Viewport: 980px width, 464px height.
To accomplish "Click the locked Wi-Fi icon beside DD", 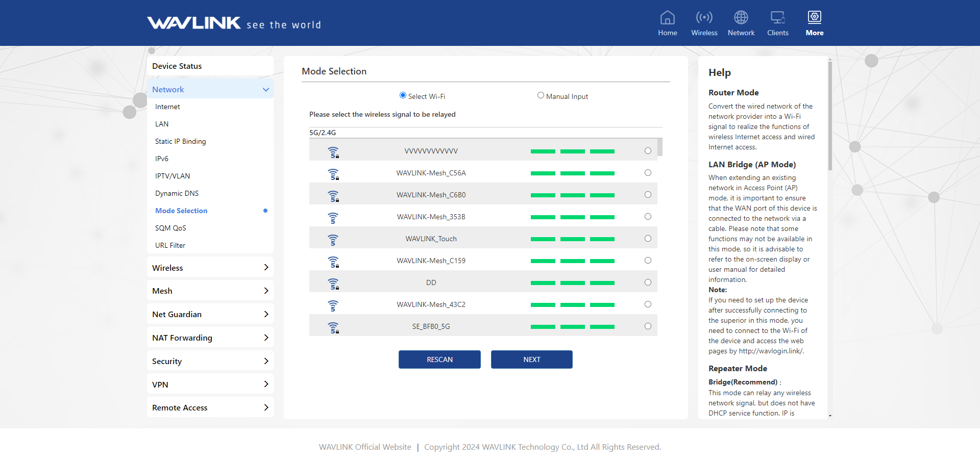I will (x=333, y=283).
